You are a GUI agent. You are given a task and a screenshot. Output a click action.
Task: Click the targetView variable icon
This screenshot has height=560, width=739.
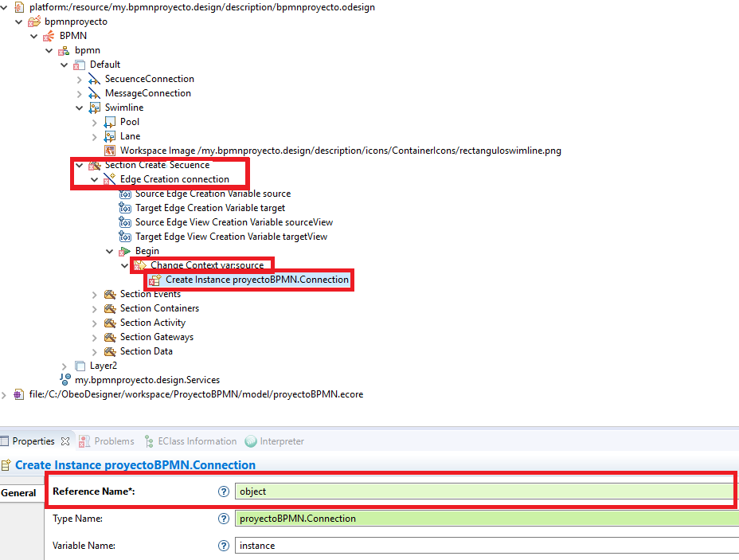coord(125,237)
